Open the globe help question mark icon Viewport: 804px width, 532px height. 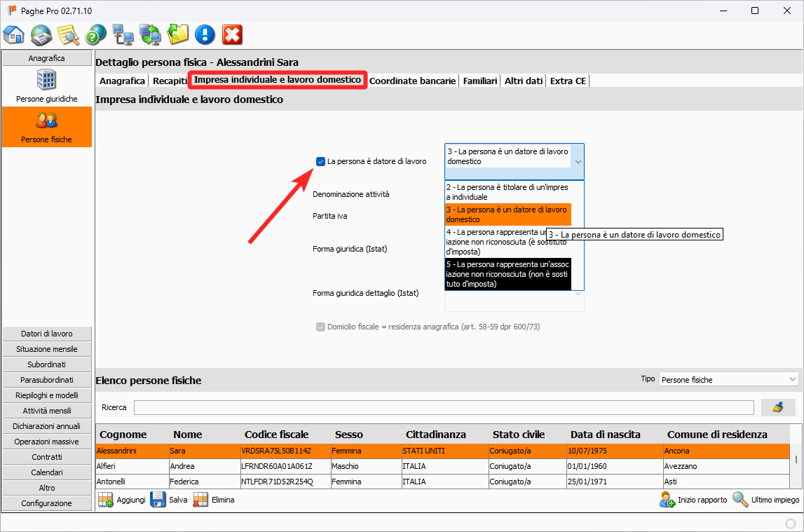click(95, 34)
